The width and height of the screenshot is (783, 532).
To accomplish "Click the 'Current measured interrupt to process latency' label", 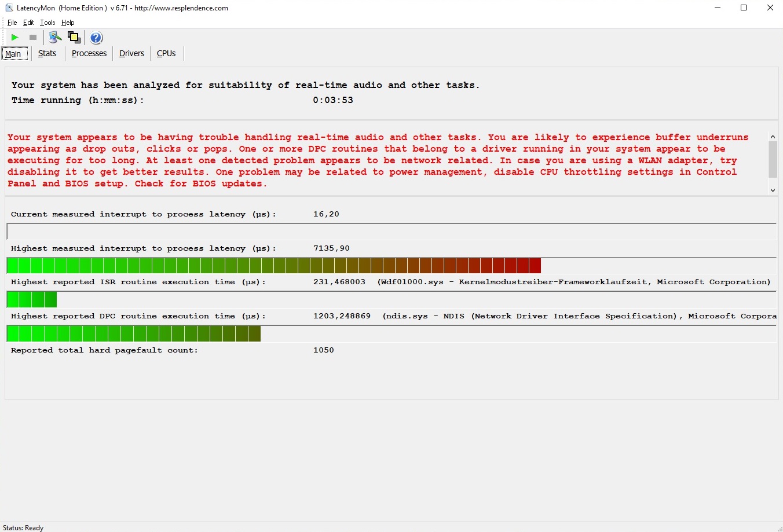I will coord(144,214).
